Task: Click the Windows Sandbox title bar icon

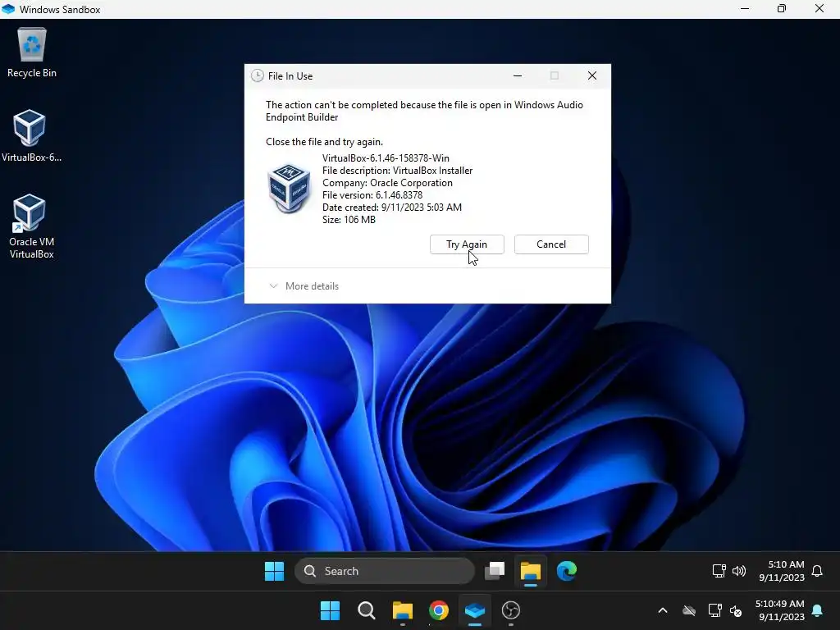Action: pos(8,9)
